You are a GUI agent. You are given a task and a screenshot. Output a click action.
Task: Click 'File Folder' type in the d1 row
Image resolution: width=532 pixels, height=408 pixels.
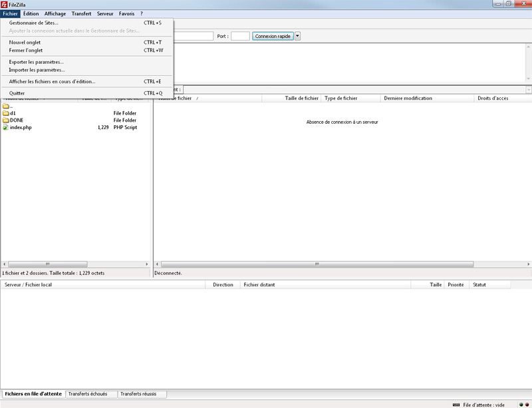125,113
